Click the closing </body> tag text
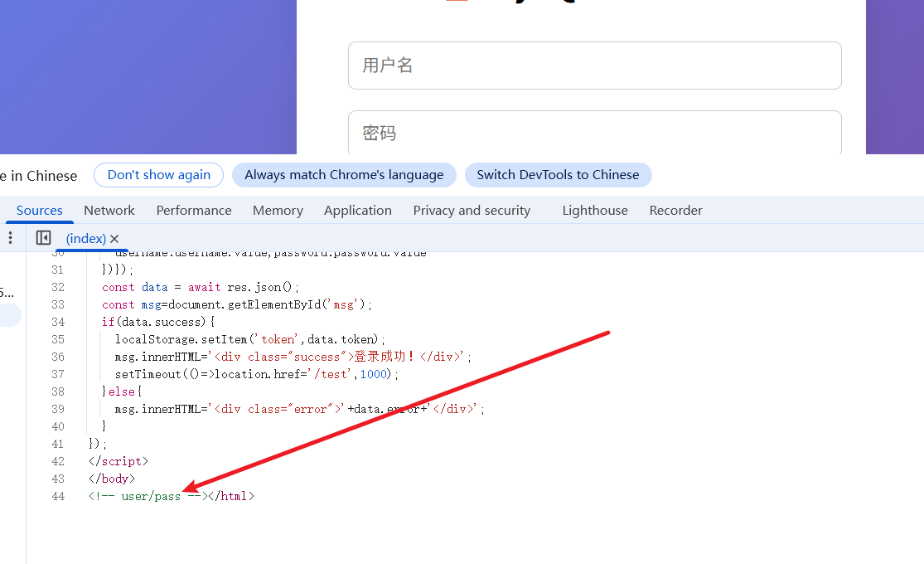Image resolution: width=924 pixels, height=564 pixels. 112,479
